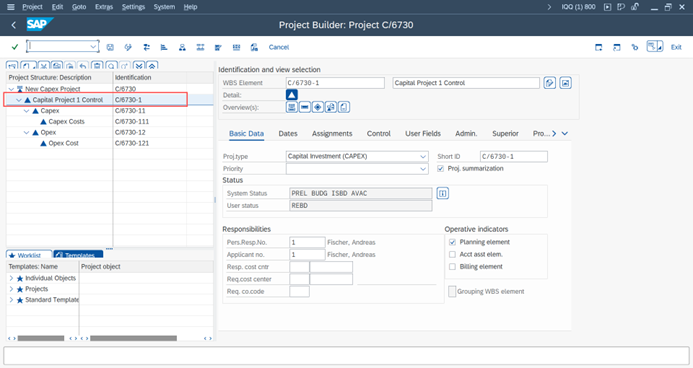This screenshot has width=693, height=368.
Task: Open the Project menu
Action: (32, 7)
